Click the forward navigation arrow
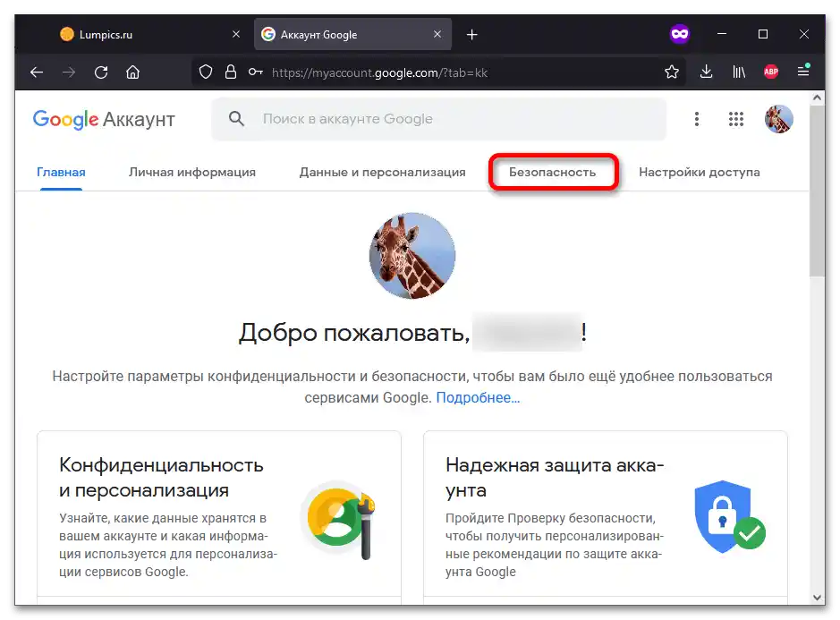This screenshot has height=620, width=840. click(69, 72)
